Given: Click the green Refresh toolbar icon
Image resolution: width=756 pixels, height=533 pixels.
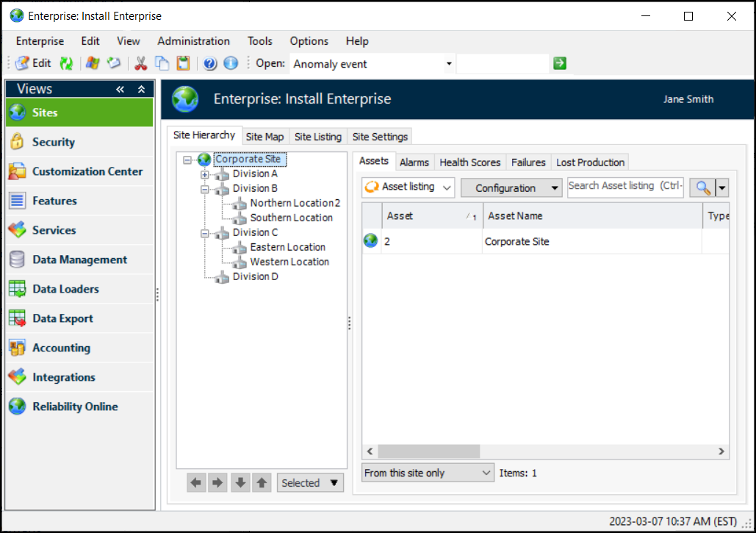Looking at the screenshot, I should point(66,63).
